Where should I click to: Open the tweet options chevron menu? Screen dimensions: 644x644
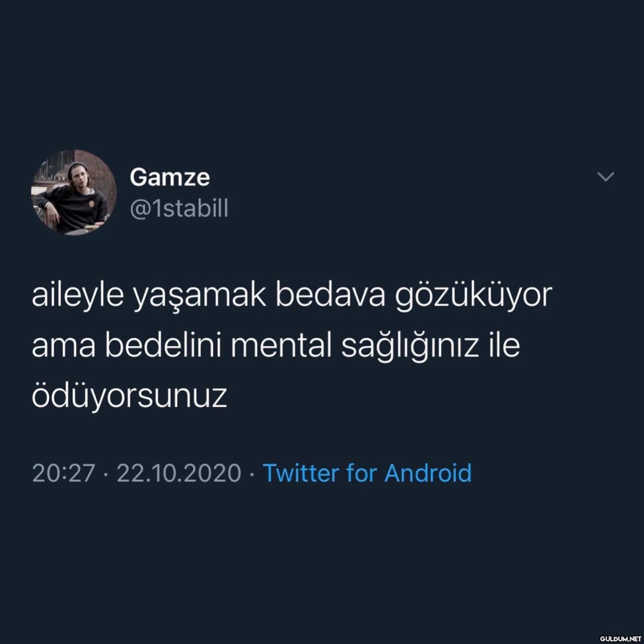pos(605,177)
